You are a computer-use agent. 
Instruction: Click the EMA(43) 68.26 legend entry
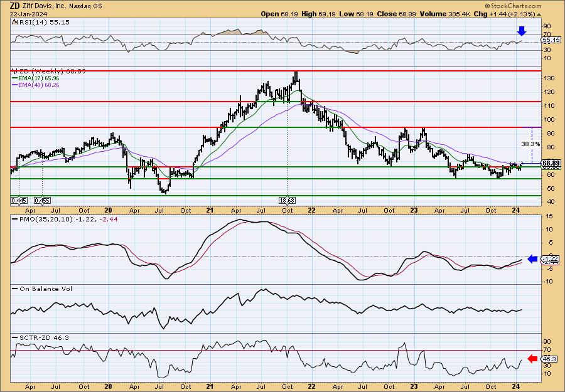pos(38,85)
